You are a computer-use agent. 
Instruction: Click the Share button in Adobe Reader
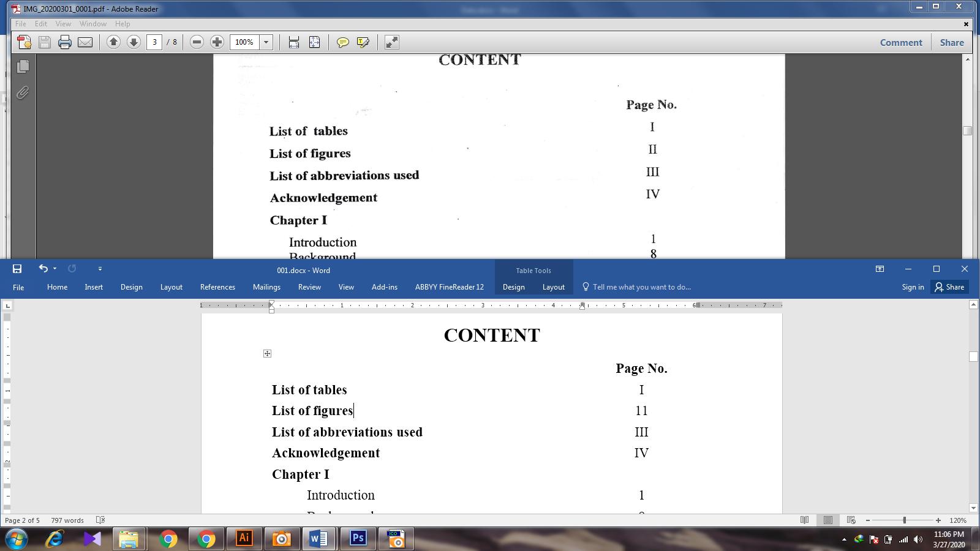click(951, 42)
